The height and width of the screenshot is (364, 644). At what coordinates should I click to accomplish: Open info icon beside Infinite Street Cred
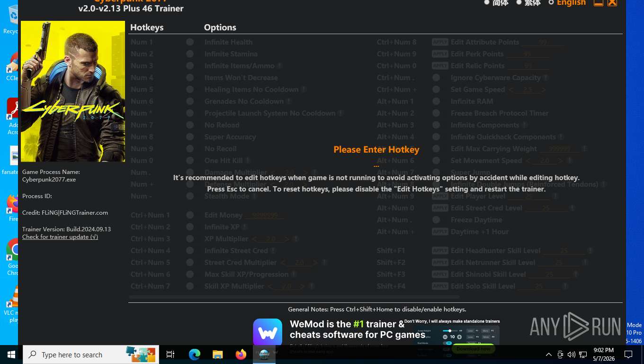coord(273,251)
